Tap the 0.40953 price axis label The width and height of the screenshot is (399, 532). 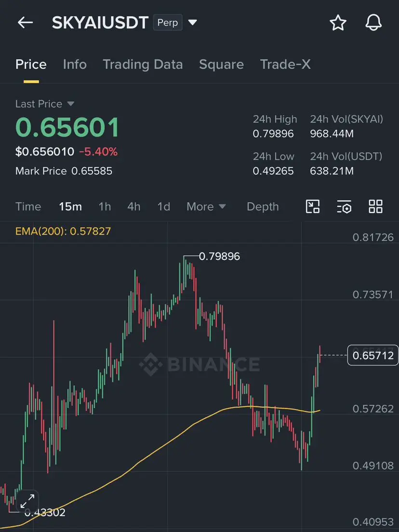(x=373, y=522)
